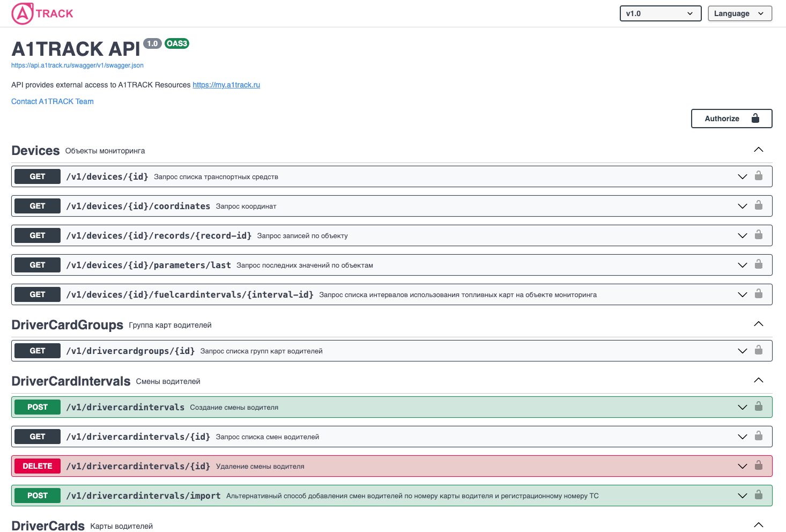Click the A1TRACK logo in header
Screen dimensions: 786x532
(x=42, y=13)
